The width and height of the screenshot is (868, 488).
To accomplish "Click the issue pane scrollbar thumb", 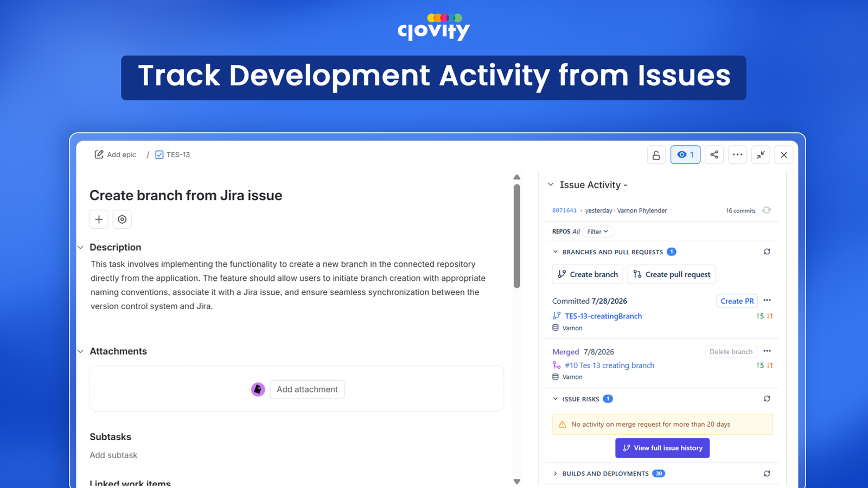I will click(x=517, y=236).
